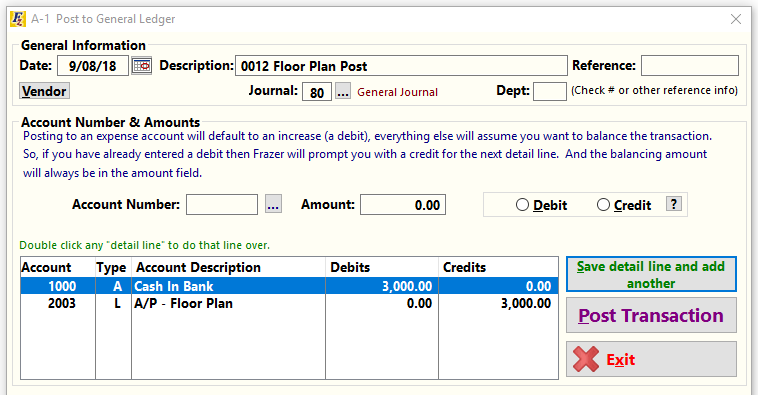This screenshot has height=395, width=758.
Task: Browse journals with the ellipsis button
Action: pyautogui.click(x=343, y=91)
